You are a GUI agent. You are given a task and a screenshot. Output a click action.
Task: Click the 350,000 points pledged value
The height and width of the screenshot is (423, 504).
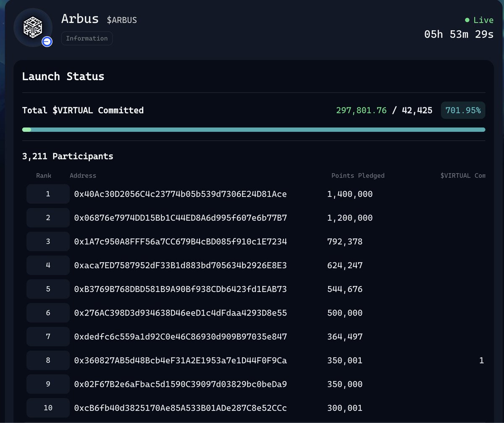pyautogui.click(x=345, y=384)
